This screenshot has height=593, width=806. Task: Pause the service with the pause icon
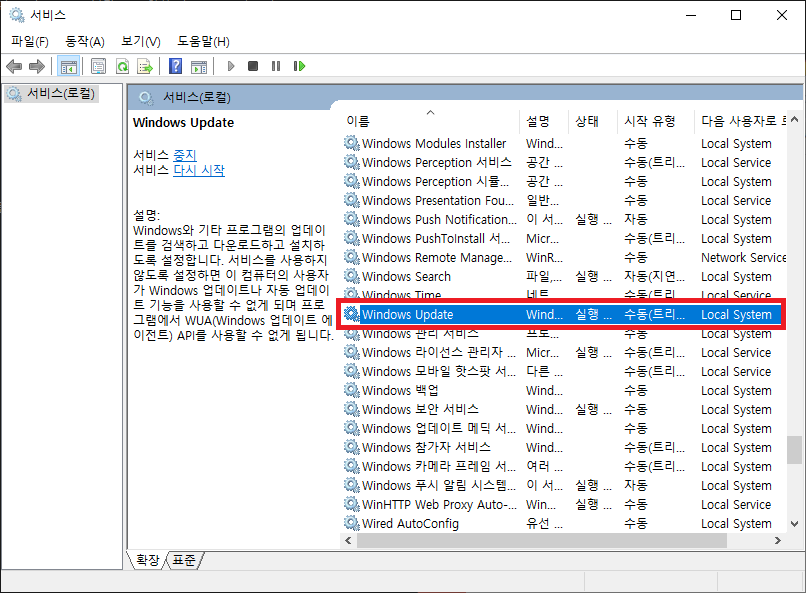point(276,66)
